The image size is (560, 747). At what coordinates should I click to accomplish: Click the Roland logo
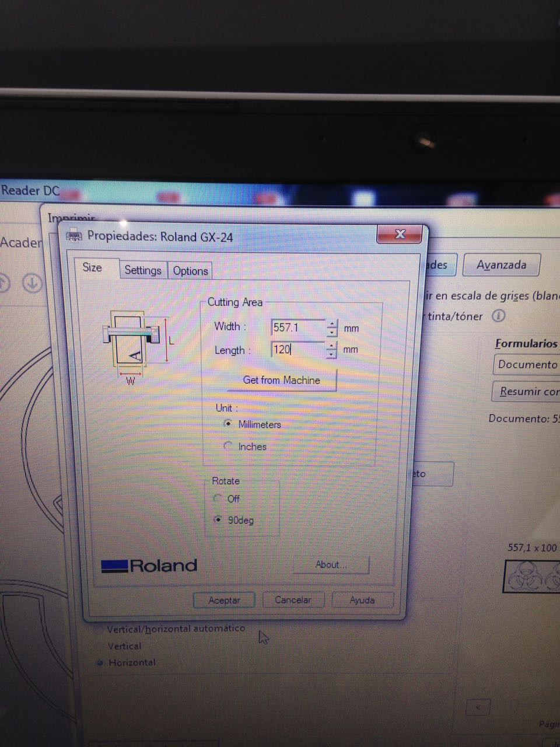[x=149, y=566]
